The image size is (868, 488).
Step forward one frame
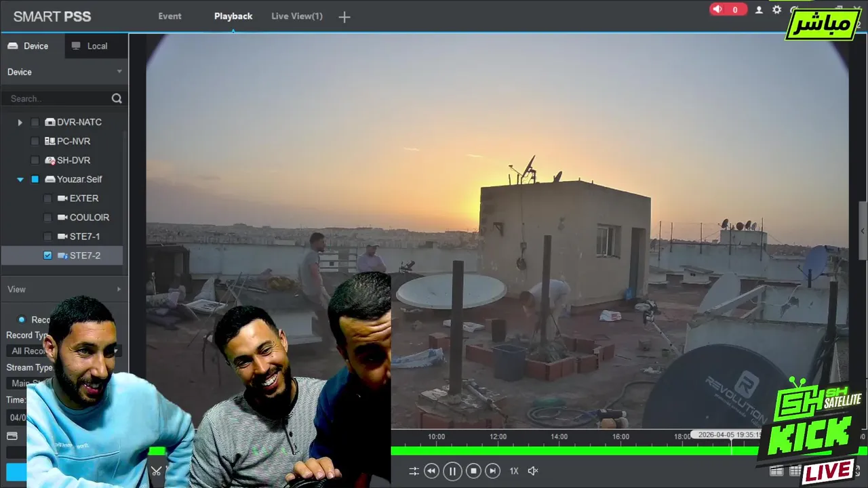493,470
